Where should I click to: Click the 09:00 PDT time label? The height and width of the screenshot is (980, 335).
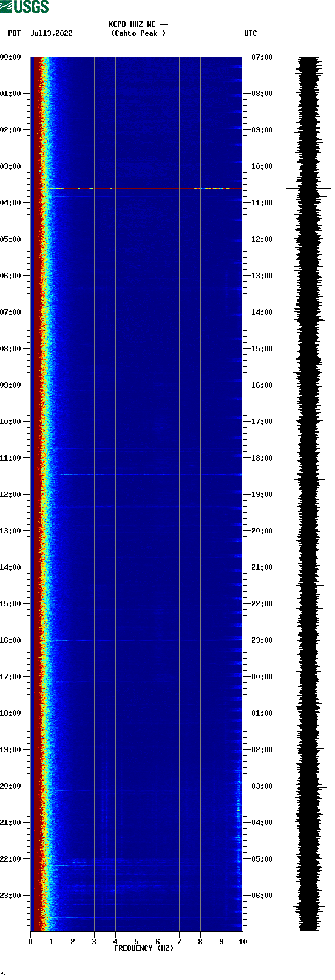tap(11, 385)
